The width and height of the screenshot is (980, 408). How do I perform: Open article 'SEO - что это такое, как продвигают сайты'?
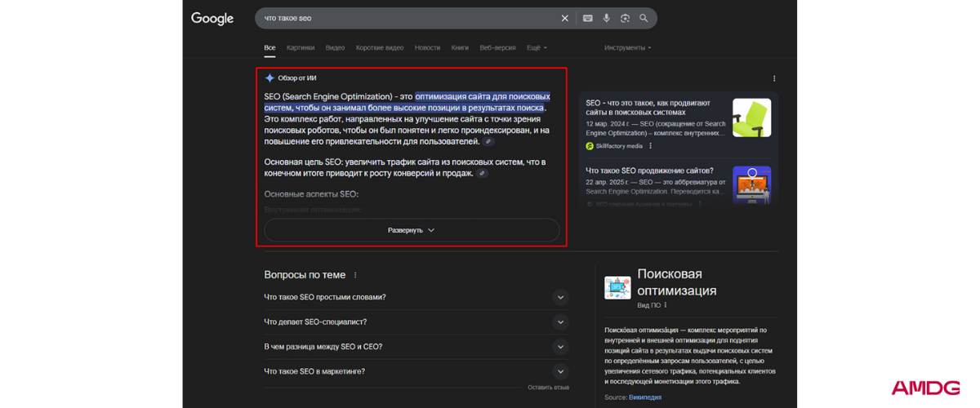click(648, 108)
